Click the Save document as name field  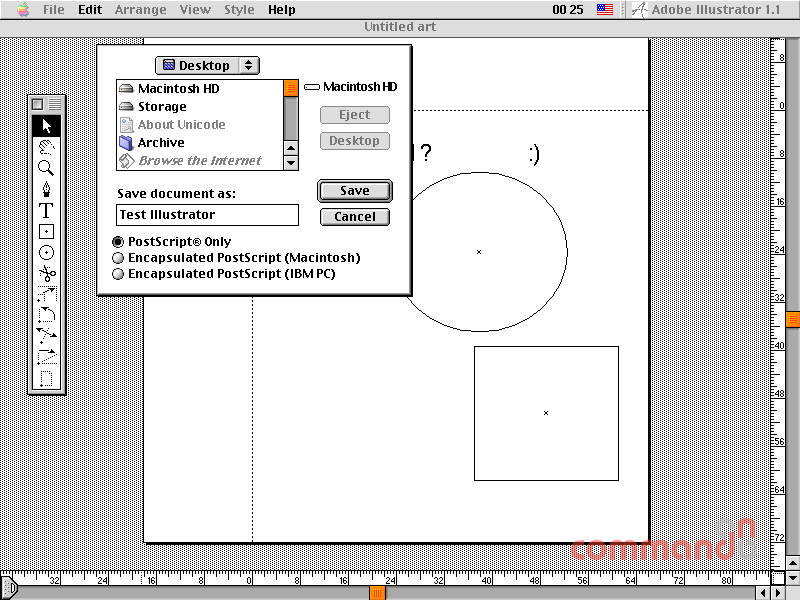(x=207, y=215)
